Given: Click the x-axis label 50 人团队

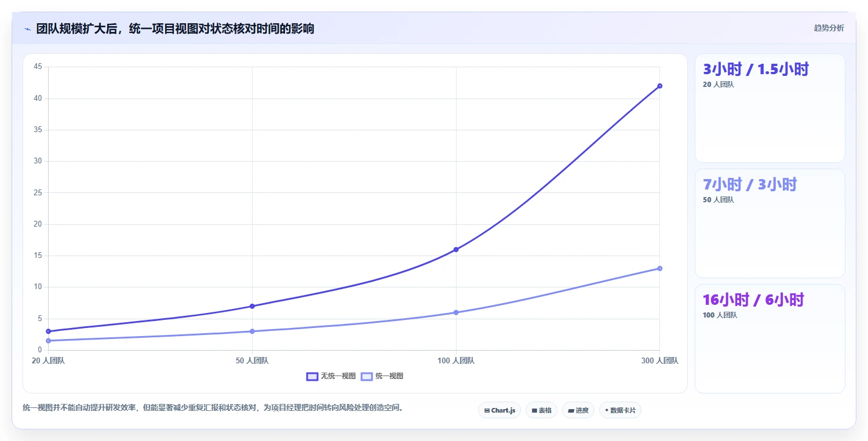Looking at the screenshot, I should (252, 361).
